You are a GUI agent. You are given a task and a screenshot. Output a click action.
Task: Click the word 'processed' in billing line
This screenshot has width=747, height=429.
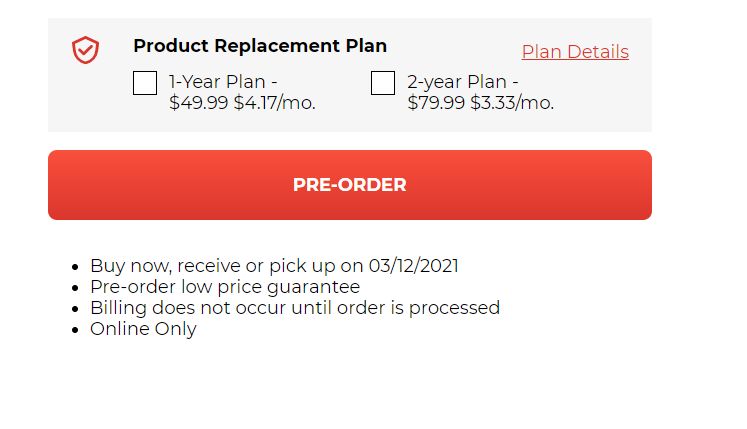point(454,308)
